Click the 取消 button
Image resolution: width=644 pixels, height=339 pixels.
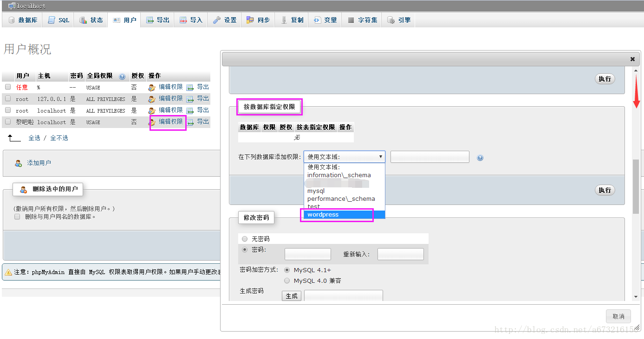pyautogui.click(x=618, y=316)
